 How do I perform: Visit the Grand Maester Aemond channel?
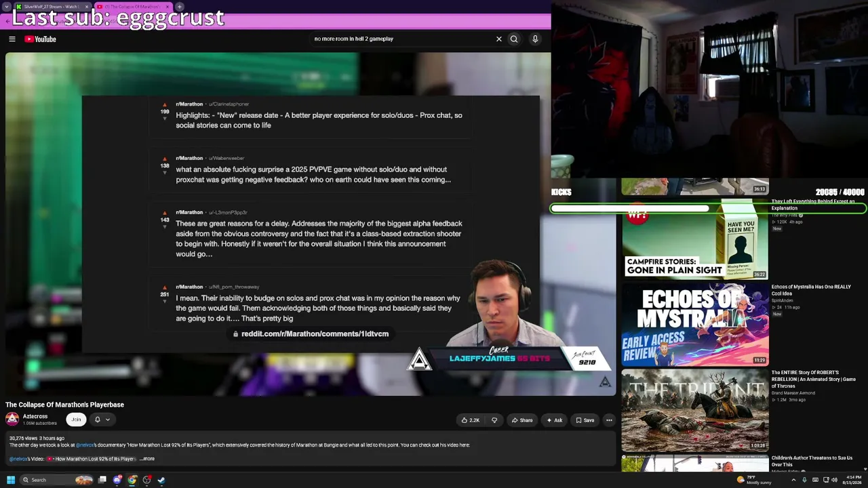pyautogui.click(x=793, y=393)
